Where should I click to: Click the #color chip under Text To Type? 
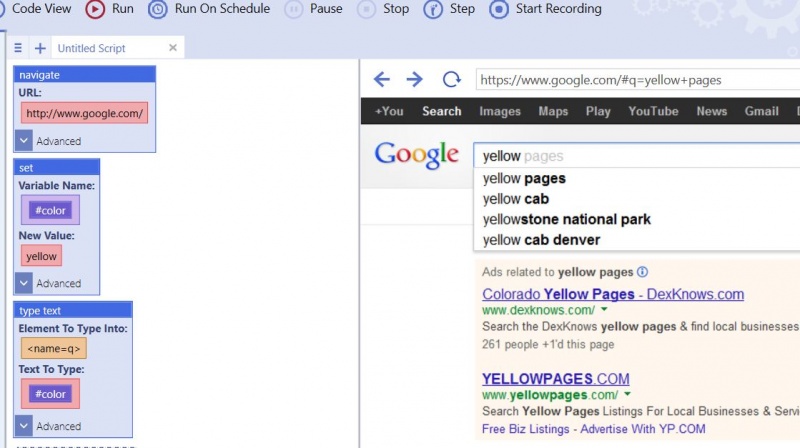(50, 394)
